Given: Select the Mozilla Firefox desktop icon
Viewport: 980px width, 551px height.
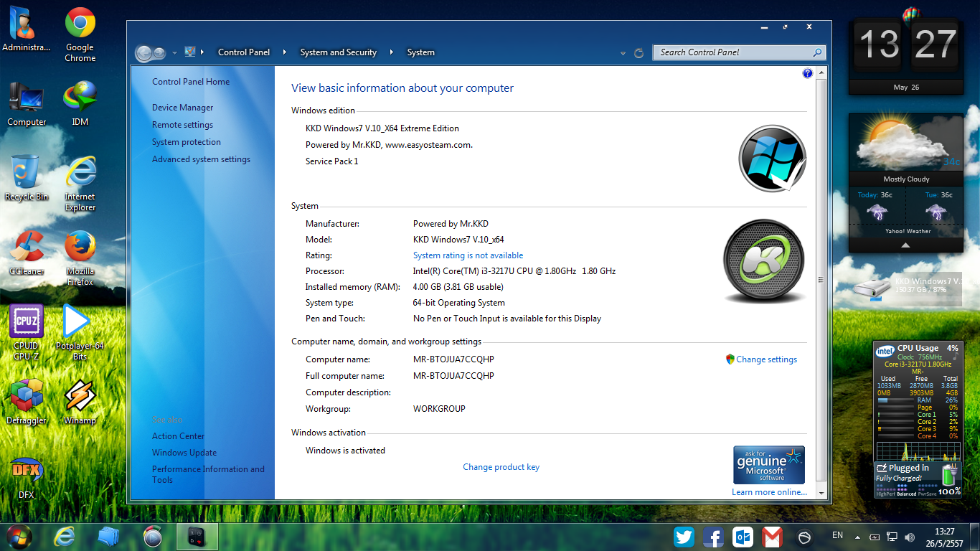Looking at the screenshot, I should (x=80, y=258).
